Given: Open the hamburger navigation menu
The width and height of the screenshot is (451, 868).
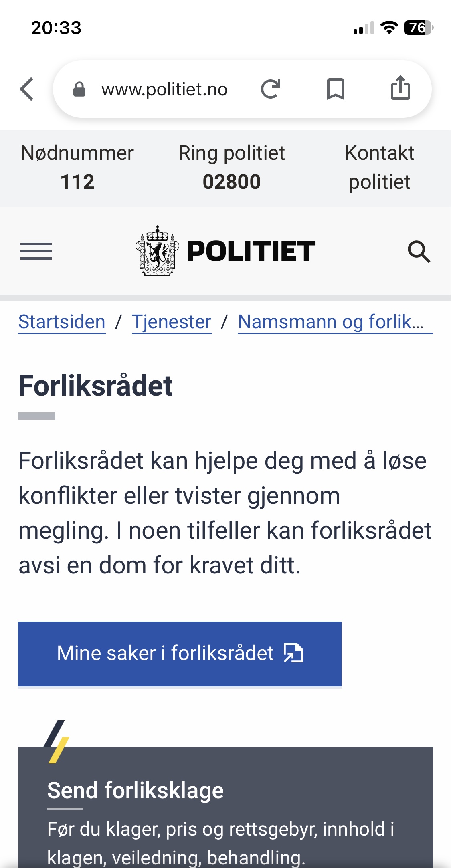Looking at the screenshot, I should coord(36,251).
